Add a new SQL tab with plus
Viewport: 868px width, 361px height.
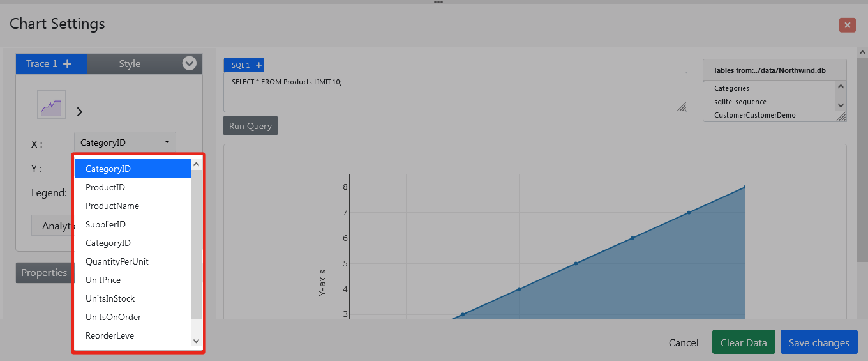point(258,65)
